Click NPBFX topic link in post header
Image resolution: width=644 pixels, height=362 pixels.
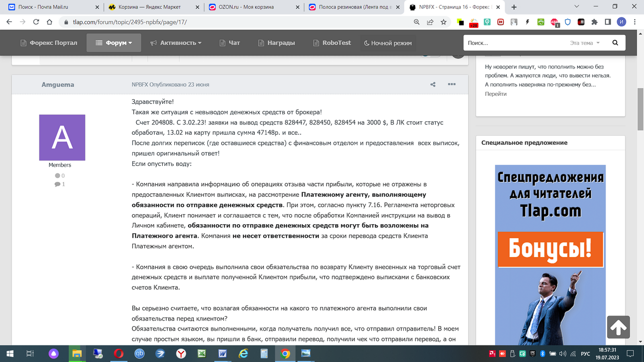click(x=140, y=84)
